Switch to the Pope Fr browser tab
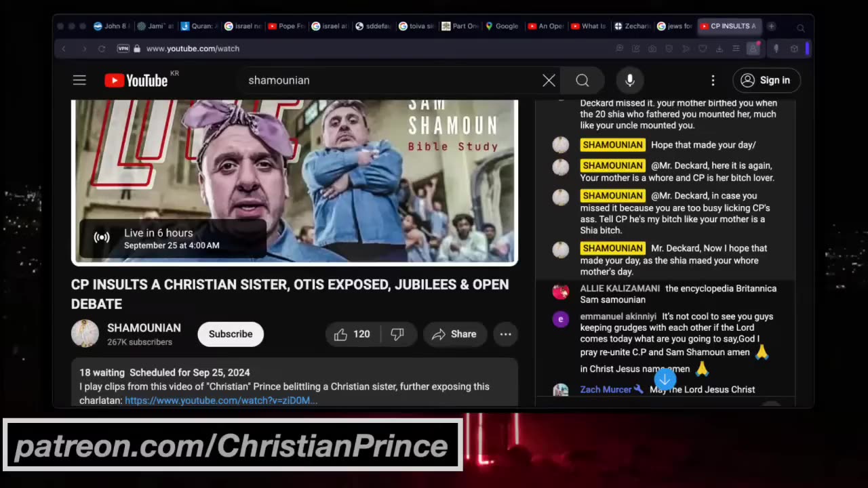 pos(286,26)
